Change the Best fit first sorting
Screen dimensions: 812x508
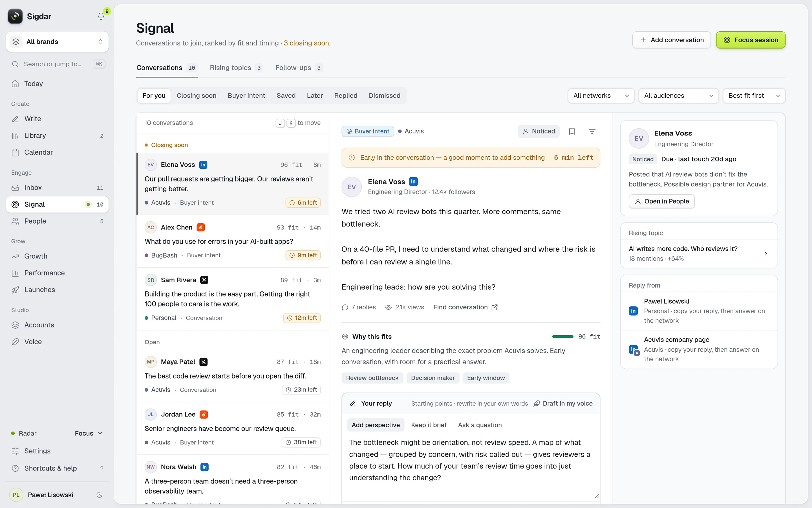(x=754, y=96)
